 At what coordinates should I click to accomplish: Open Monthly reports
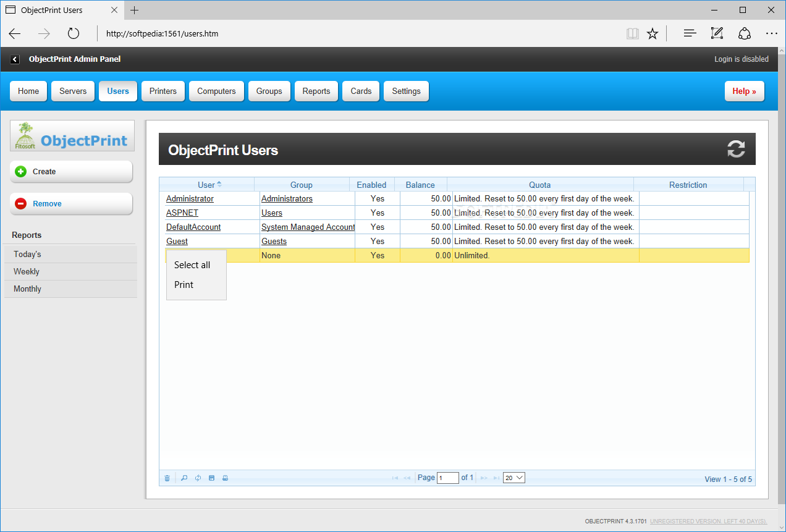[x=70, y=289]
